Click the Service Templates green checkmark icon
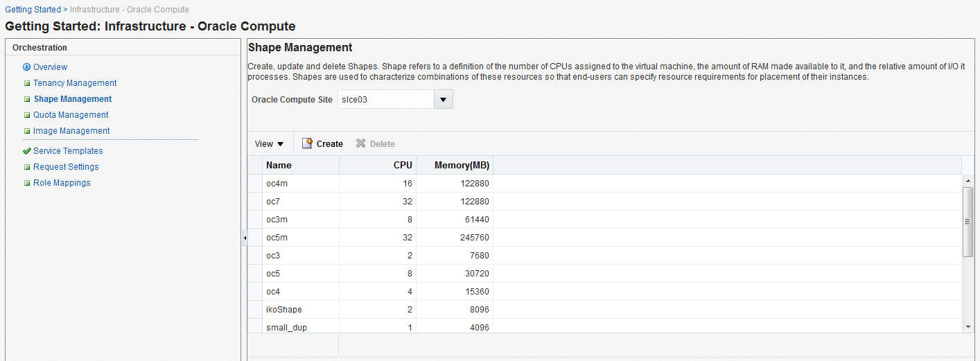The height and width of the screenshot is (361, 980). point(27,151)
